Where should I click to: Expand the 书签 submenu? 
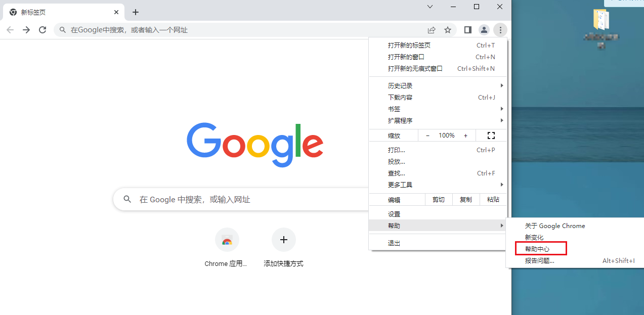click(438, 109)
